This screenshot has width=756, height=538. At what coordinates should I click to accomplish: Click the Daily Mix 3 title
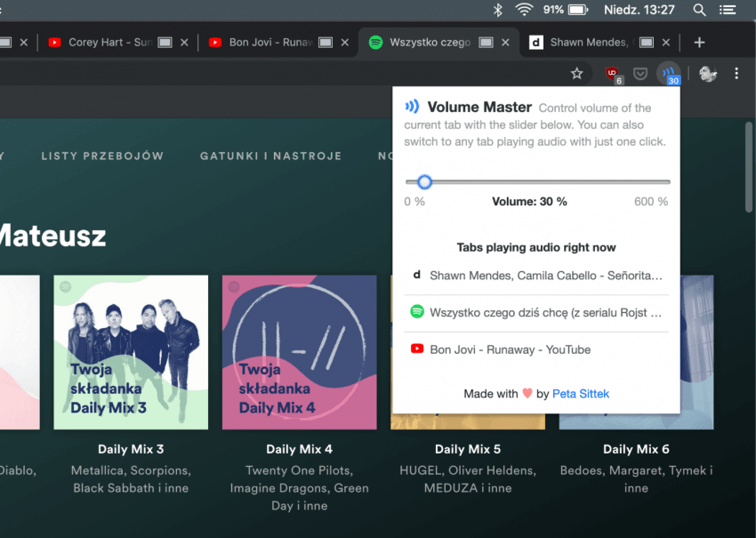[131, 449]
